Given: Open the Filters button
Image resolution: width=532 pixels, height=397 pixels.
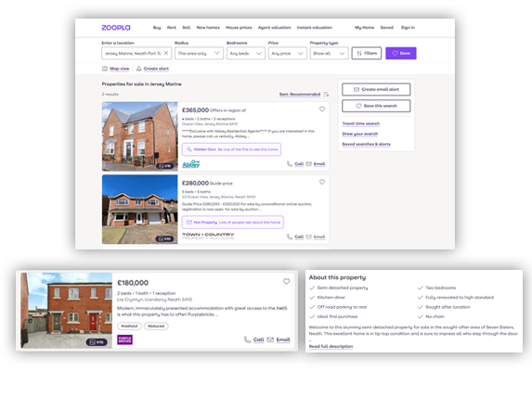Looking at the screenshot, I should (367, 53).
